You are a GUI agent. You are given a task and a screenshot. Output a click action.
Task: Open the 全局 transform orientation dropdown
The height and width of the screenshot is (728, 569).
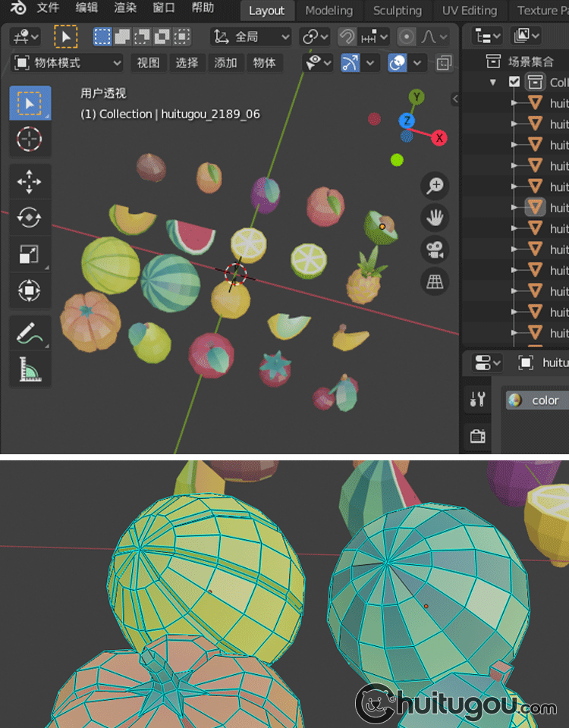[x=251, y=36]
